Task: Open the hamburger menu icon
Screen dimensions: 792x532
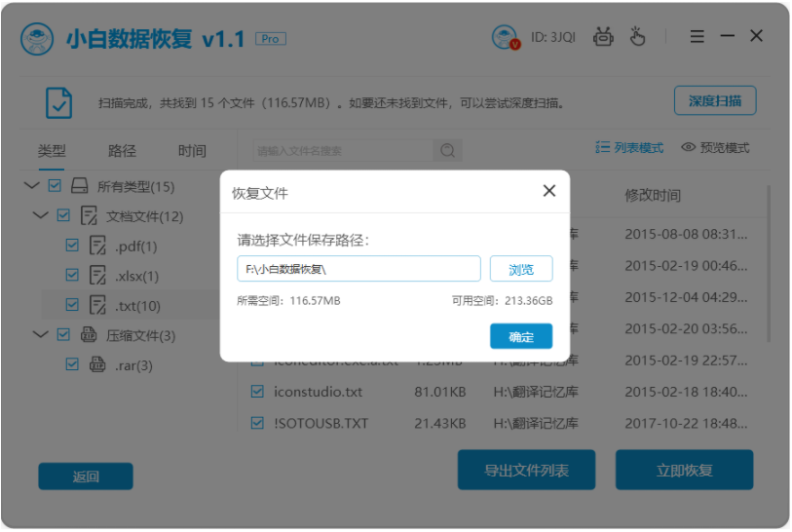Action: coord(697,36)
